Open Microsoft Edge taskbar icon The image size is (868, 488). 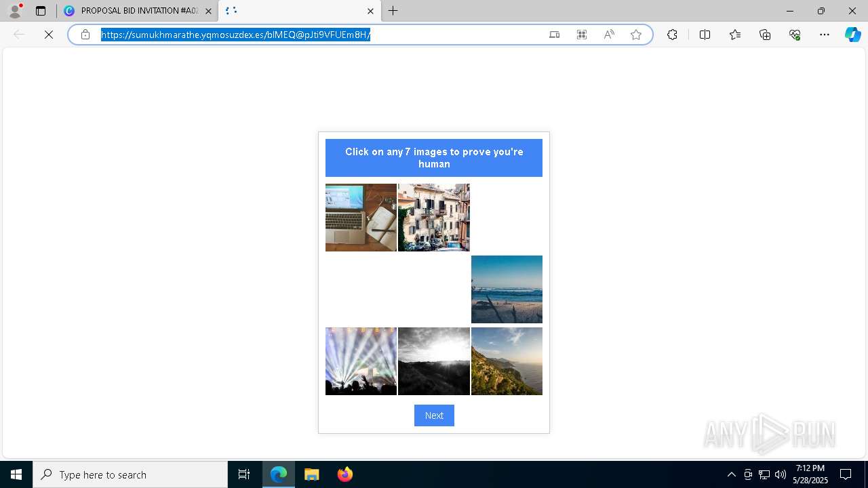[279, 474]
